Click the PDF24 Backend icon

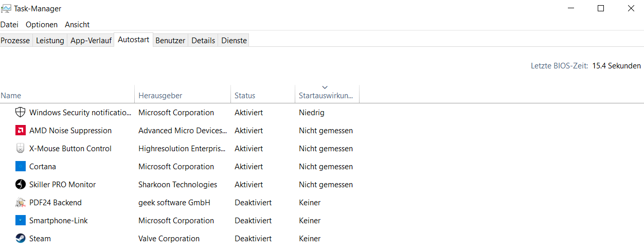(x=21, y=203)
